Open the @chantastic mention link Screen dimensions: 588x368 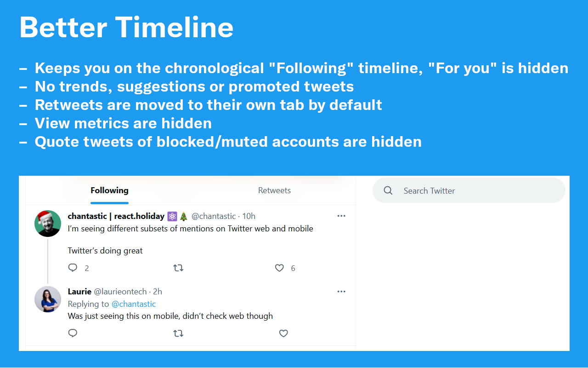pyautogui.click(x=134, y=304)
